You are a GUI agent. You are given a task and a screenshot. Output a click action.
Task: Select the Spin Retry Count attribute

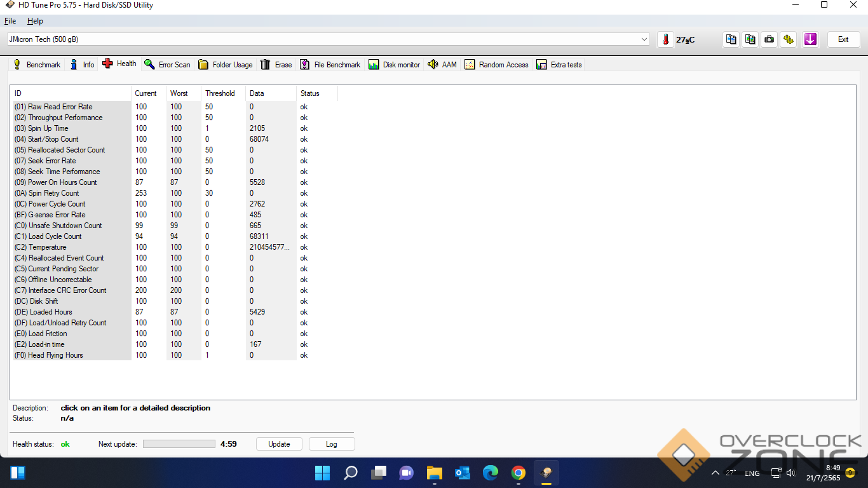click(175, 193)
